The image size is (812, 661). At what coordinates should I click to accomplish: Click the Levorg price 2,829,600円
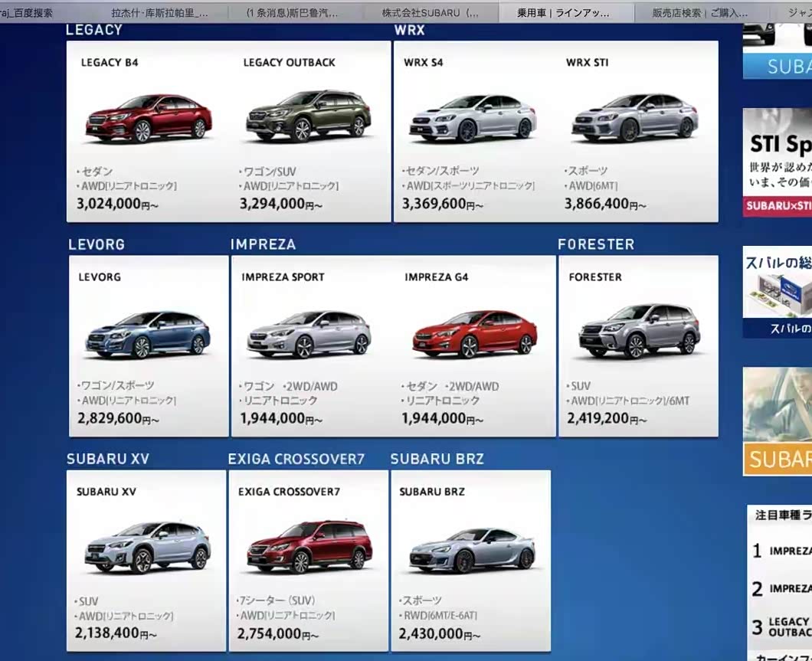coord(118,418)
